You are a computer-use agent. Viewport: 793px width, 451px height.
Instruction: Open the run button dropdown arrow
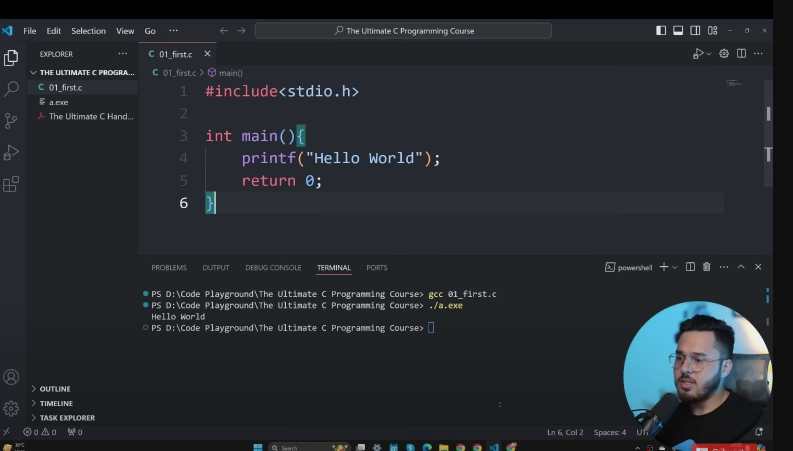pyautogui.click(x=709, y=54)
